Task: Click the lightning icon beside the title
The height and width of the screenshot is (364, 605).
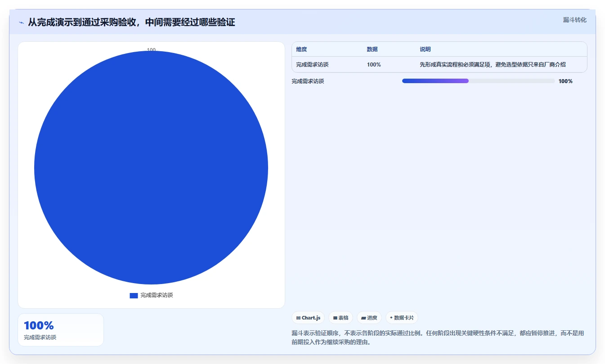Action: point(22,22)
